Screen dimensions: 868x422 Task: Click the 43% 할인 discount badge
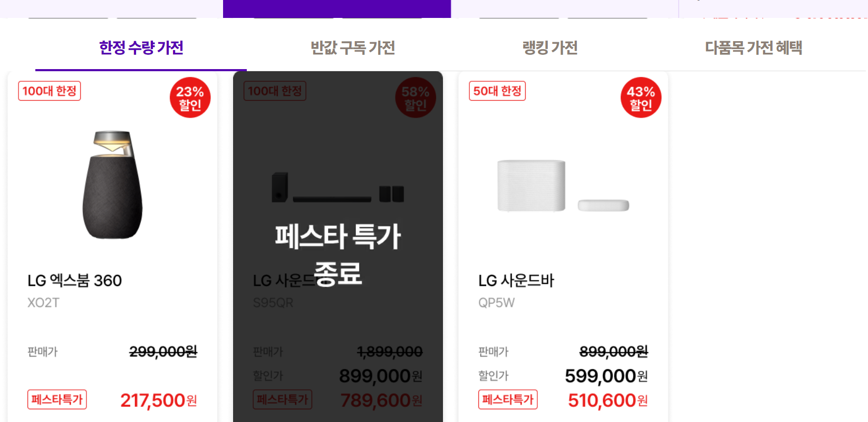tap(640, 98)
